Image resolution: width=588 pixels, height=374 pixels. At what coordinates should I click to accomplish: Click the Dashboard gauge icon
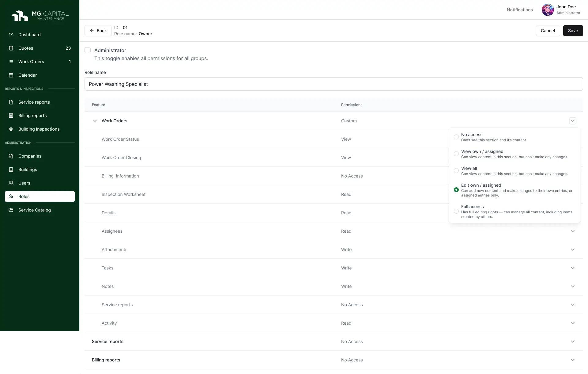pos(11,35)
